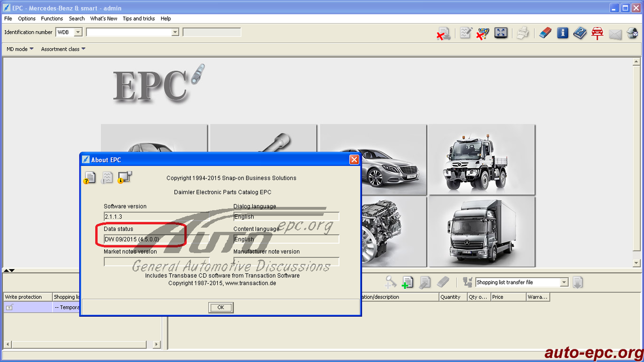Click the document eraser icon in lower toolbar
This screenshot has height=362, width=644.
pos(425,283)
